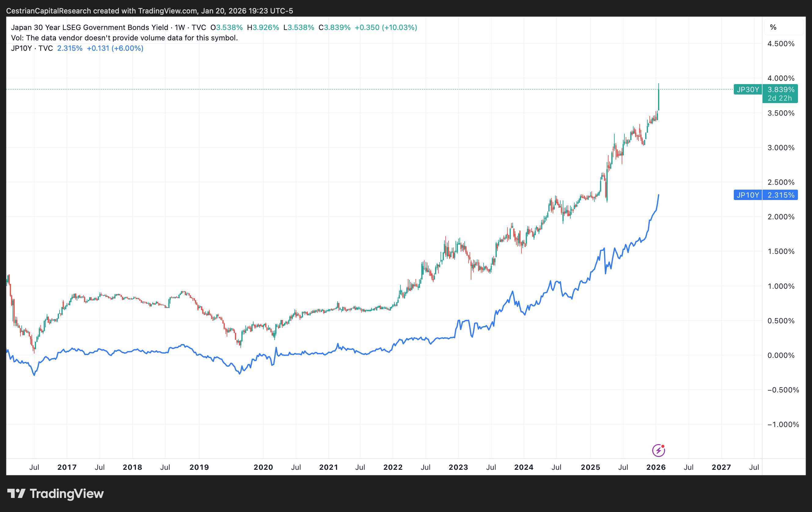Click the TradingView logo icon at bottom left
The height and width of the screenshot is (512, 812).
(x=16, y=493)
